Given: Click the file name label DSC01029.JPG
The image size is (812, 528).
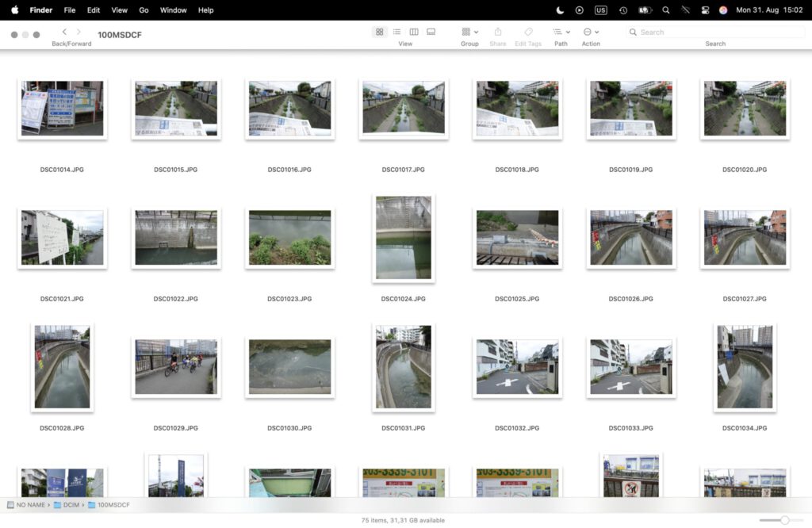Looking at the screenshot, I should click(176, 428).
